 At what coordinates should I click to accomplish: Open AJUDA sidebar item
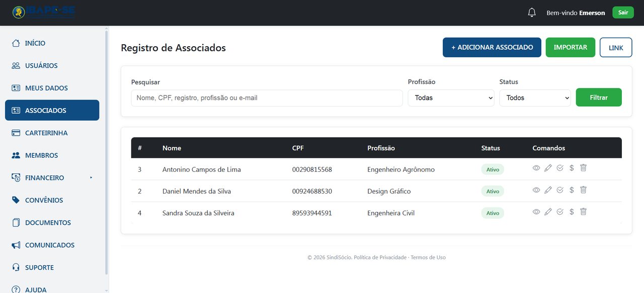[x=52, y=288]
